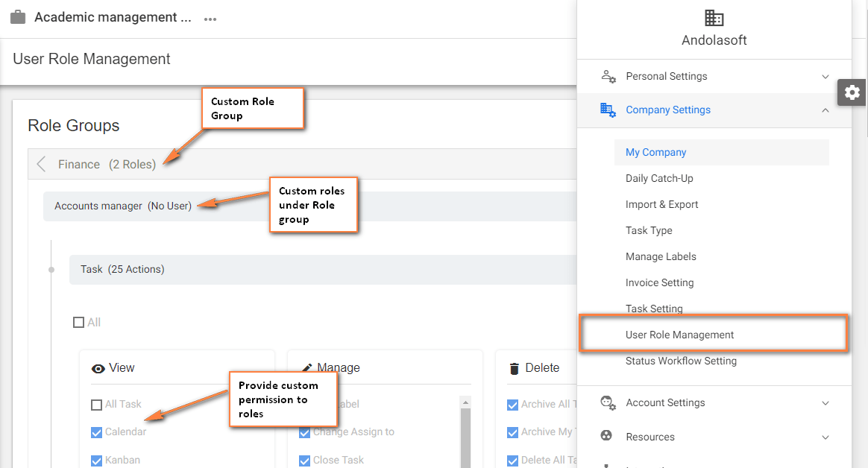
Task: Go back using Finance group left chevron
Action: [41, 164]
